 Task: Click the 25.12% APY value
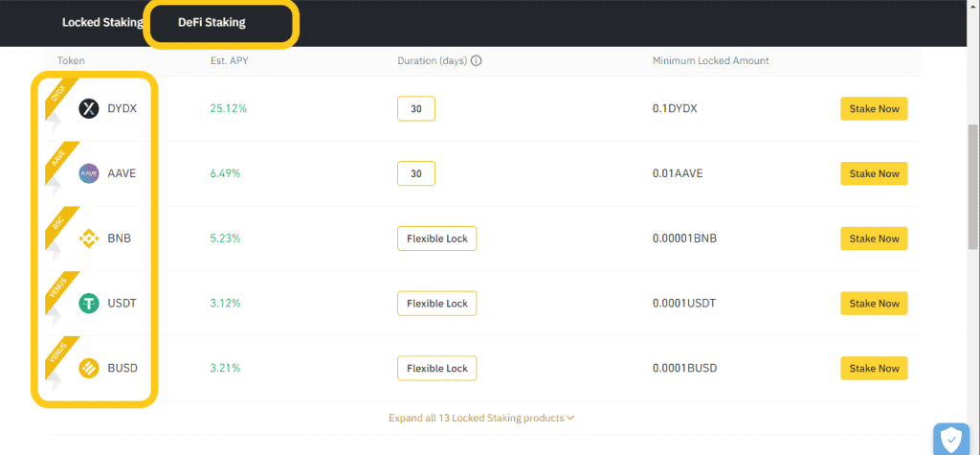[x=229, y=109]
